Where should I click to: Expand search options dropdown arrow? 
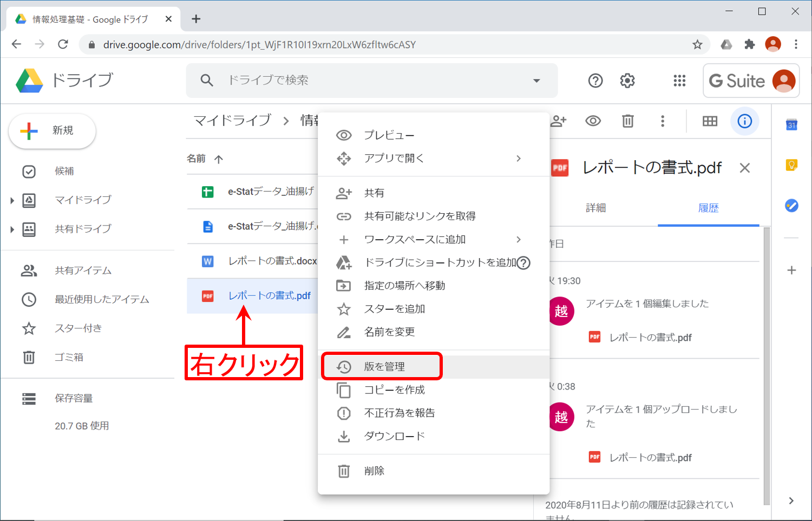pyautogui.click(x=536, y=81)
